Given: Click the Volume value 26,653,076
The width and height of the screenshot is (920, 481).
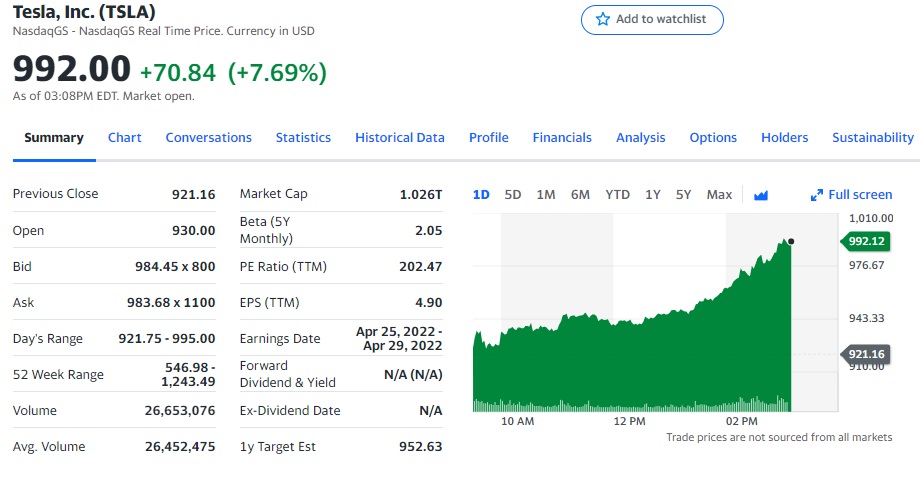Looking at the screenshot, I should (180, 411).
